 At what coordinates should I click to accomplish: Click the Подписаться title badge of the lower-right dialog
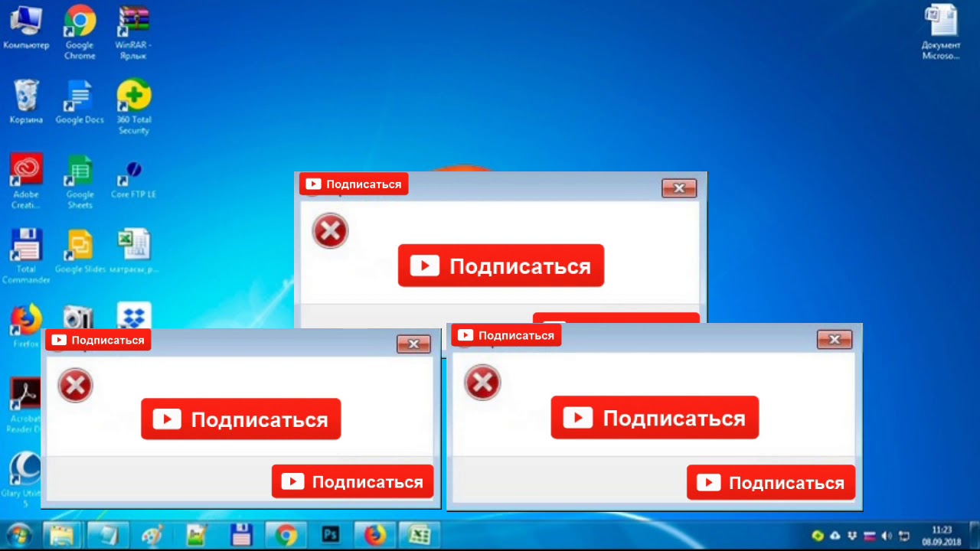click(x=506, y=335)
